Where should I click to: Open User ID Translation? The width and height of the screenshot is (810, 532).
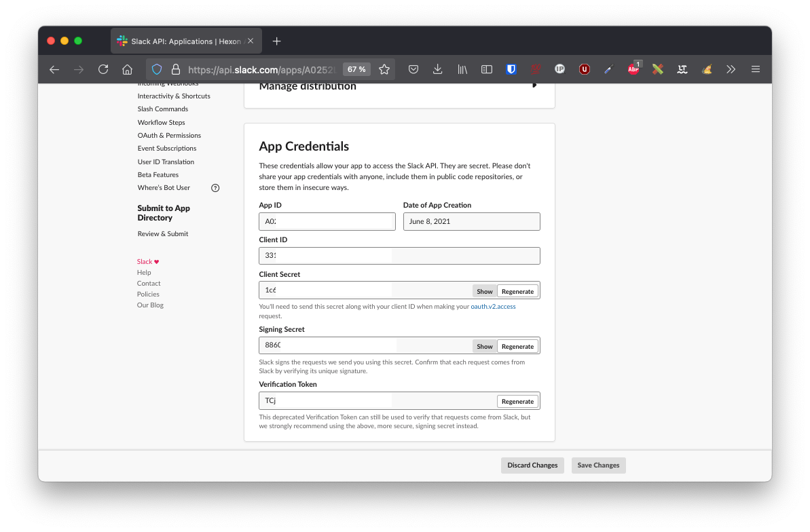coord(166,161)
